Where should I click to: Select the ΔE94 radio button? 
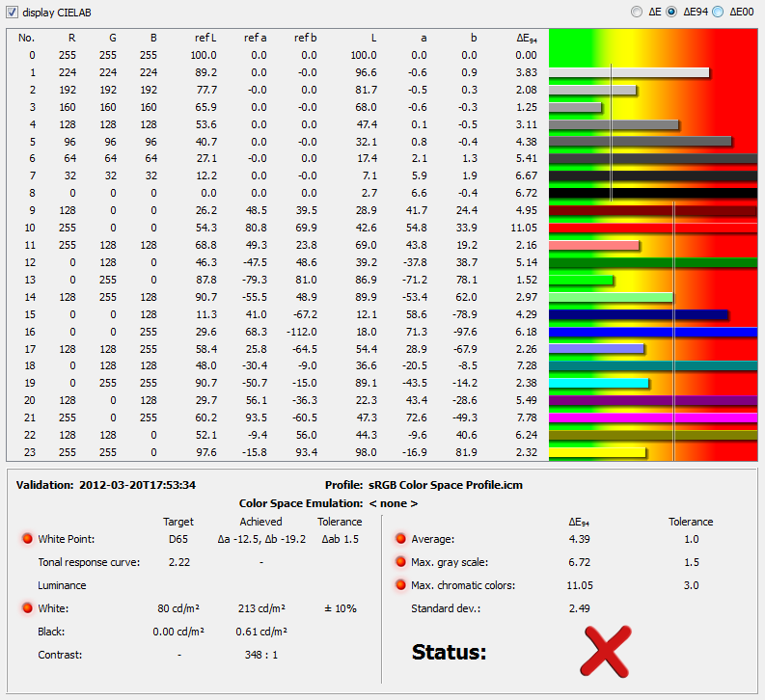point(670,12)
